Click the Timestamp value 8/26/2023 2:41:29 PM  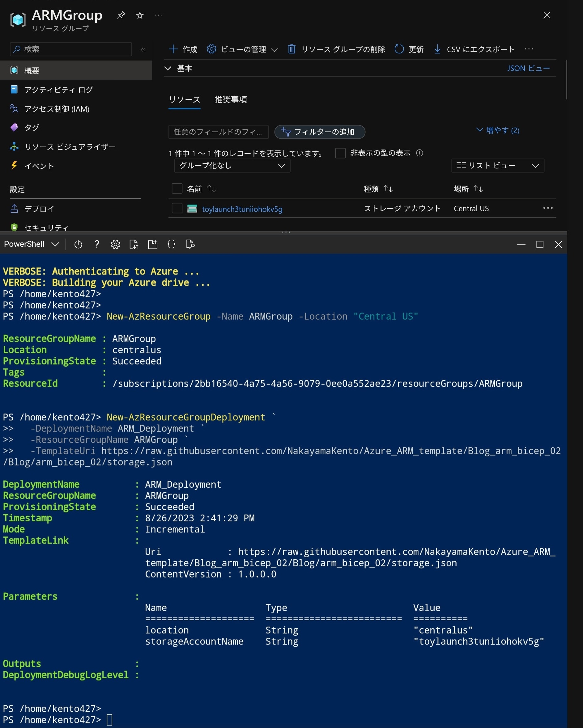point(200,518)
